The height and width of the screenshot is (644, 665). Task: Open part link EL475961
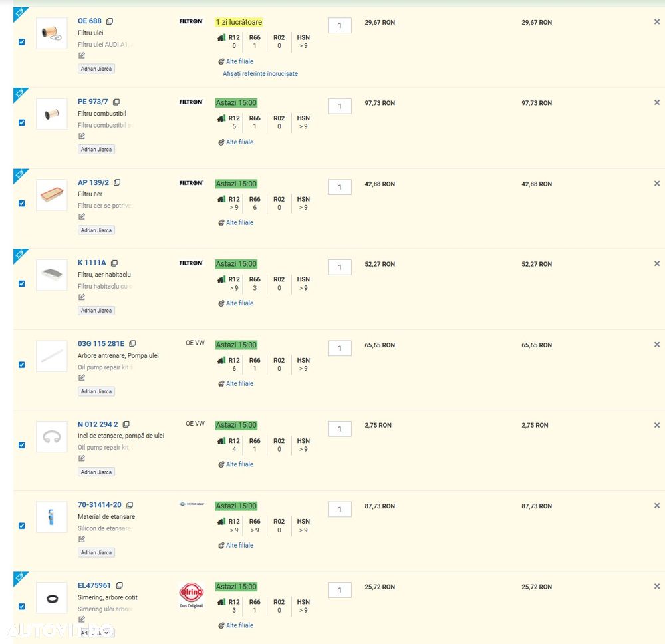tap(94, 585)
